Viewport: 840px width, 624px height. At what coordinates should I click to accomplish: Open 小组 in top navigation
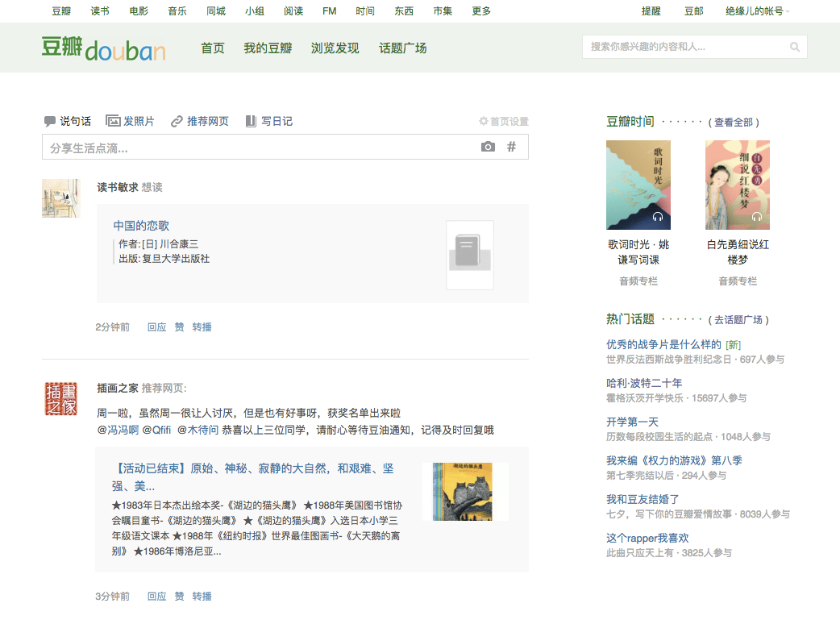click(x=255, y=11)
